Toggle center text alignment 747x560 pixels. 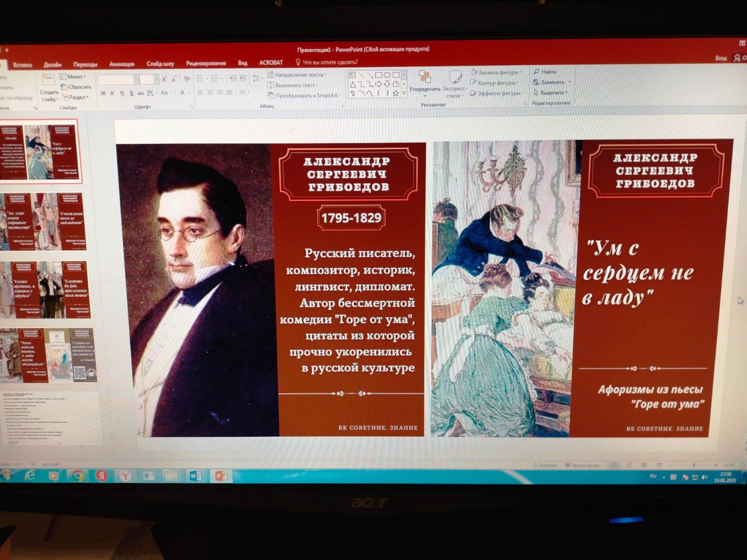[x=210, y=92]
